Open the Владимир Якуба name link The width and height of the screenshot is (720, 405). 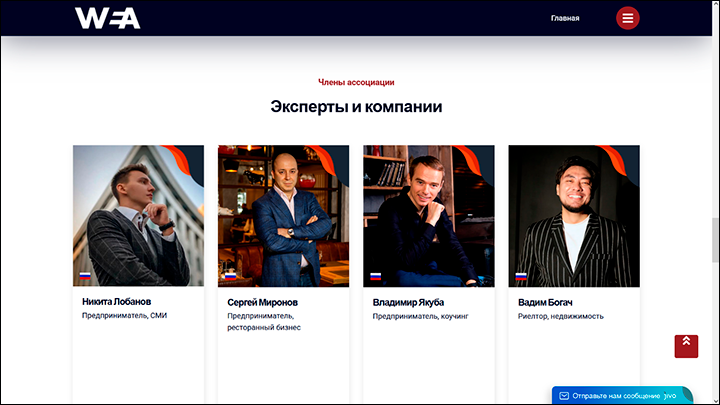pyautogui.click(x=408, y=303)
